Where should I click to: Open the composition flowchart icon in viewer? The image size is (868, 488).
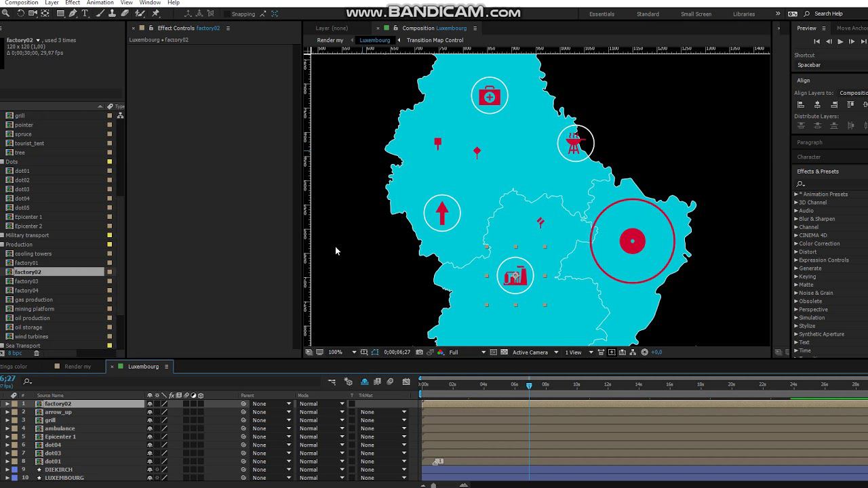pos(633,352)
